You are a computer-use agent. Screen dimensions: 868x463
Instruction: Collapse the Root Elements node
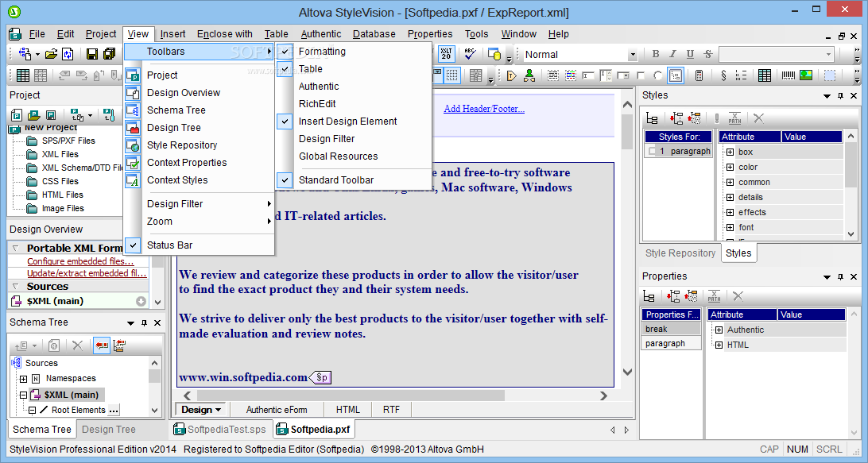click(32, 410)
